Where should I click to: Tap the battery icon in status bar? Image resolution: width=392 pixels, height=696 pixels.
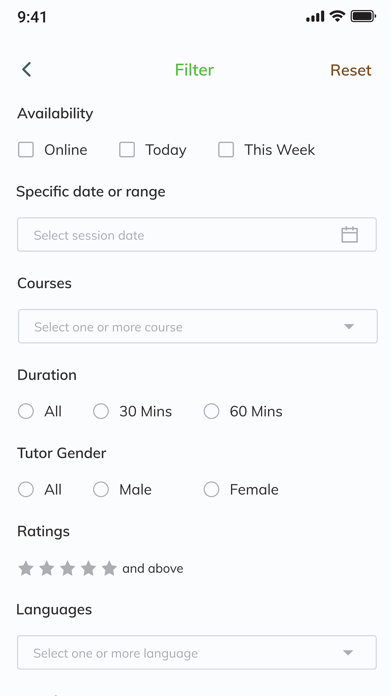coord(363,17)
